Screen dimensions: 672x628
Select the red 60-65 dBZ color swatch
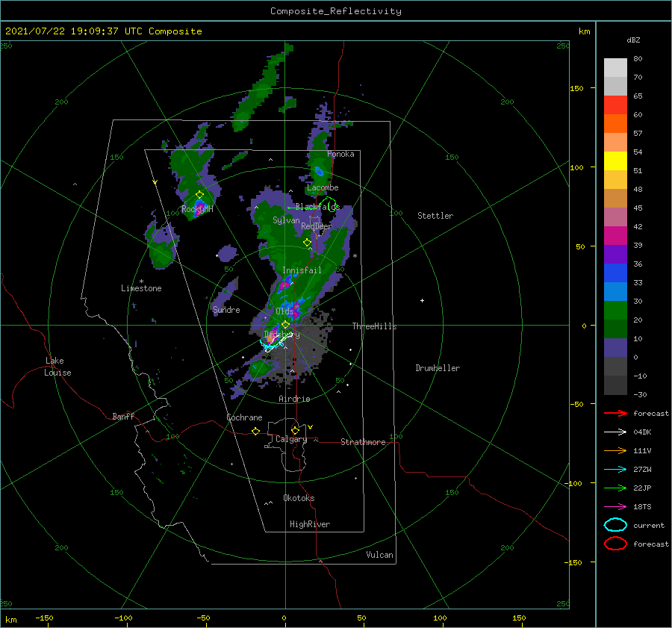(615, 105)
